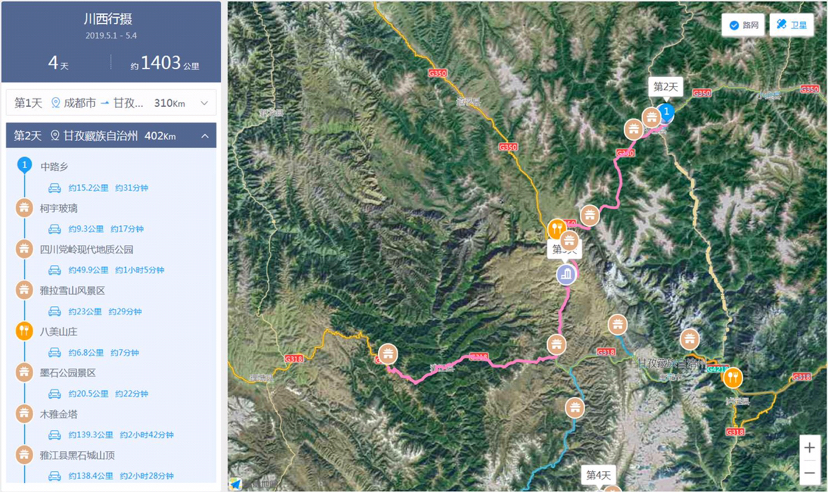
Task: Click the 八美山庄 restaurant icon in the itinerary list
Action: 24,331
